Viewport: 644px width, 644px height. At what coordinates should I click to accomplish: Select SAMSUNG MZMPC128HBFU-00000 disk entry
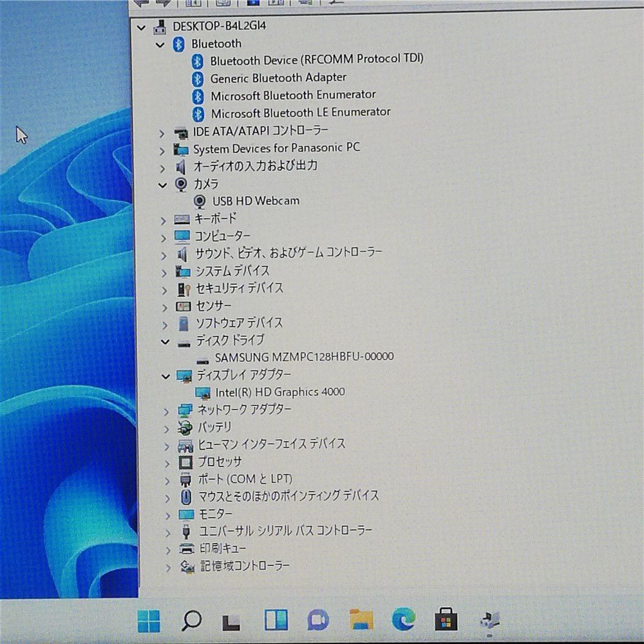coord(305,357)
